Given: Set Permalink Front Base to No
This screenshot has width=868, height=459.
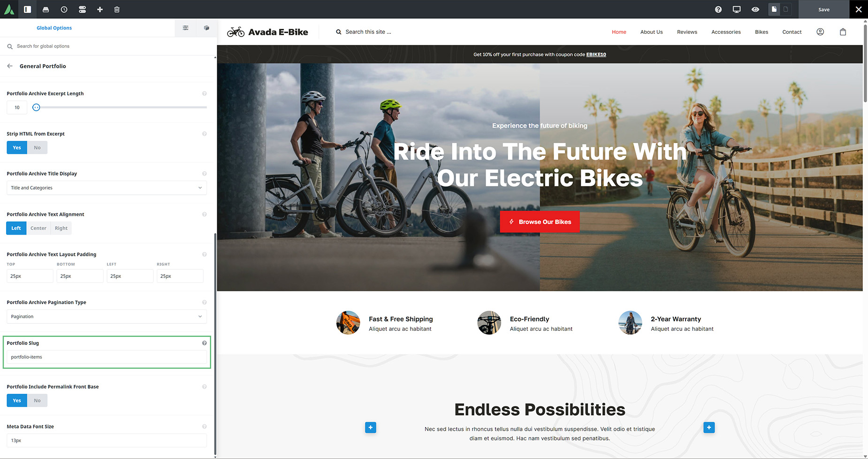Looking at the screenshot, I should 37,401.
